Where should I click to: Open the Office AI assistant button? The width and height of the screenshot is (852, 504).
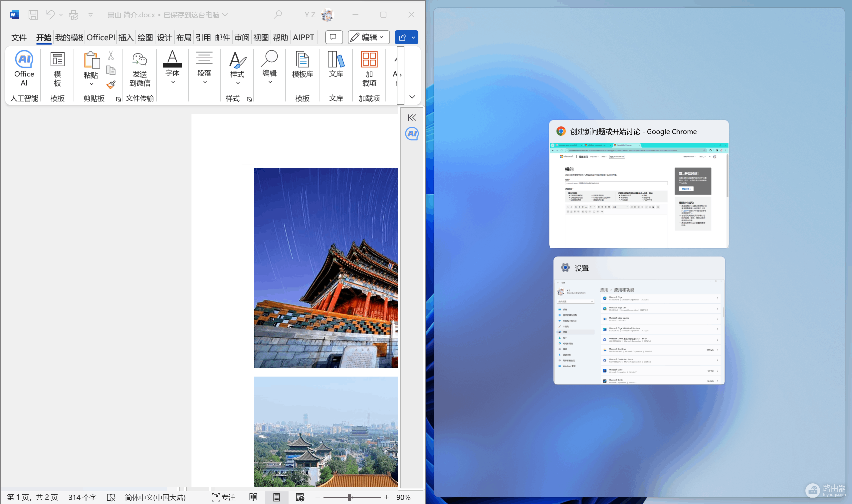click(x=24, y=68)
